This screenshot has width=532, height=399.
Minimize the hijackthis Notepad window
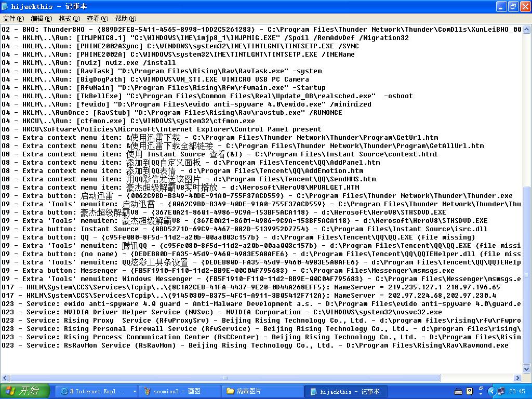point(501,6)
